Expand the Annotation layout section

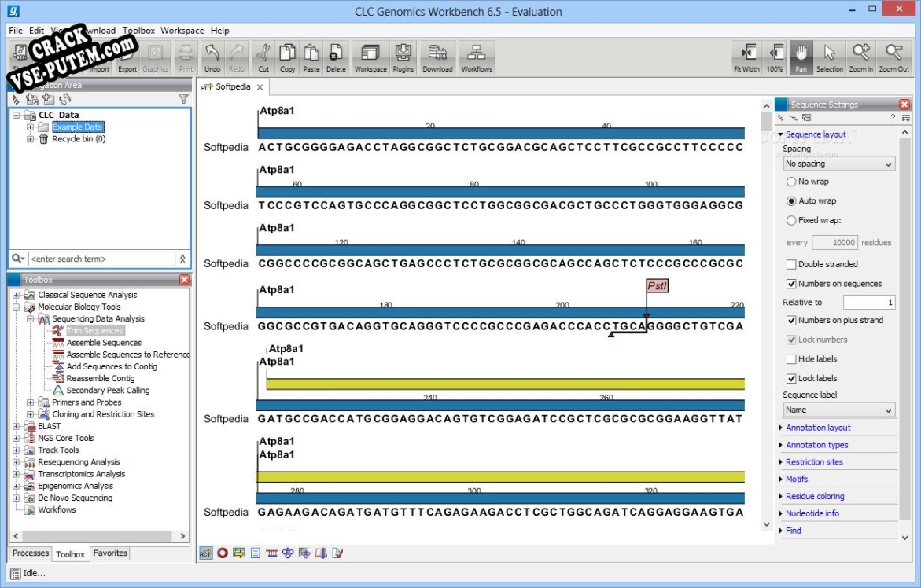point(818,428)
